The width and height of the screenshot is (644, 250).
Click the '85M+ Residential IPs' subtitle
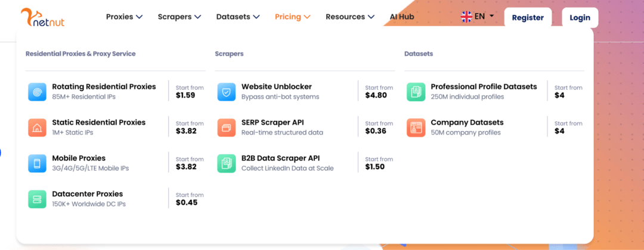(84, 96)
